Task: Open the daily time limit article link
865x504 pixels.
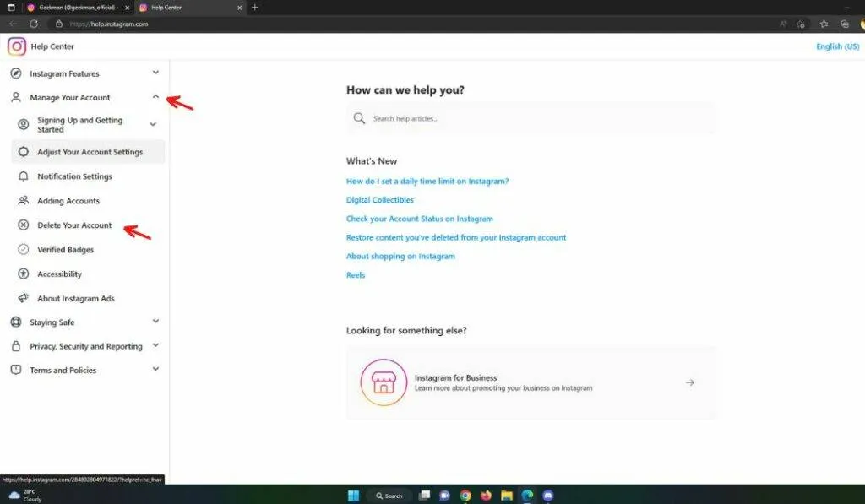Action: [x=427, y=181]
